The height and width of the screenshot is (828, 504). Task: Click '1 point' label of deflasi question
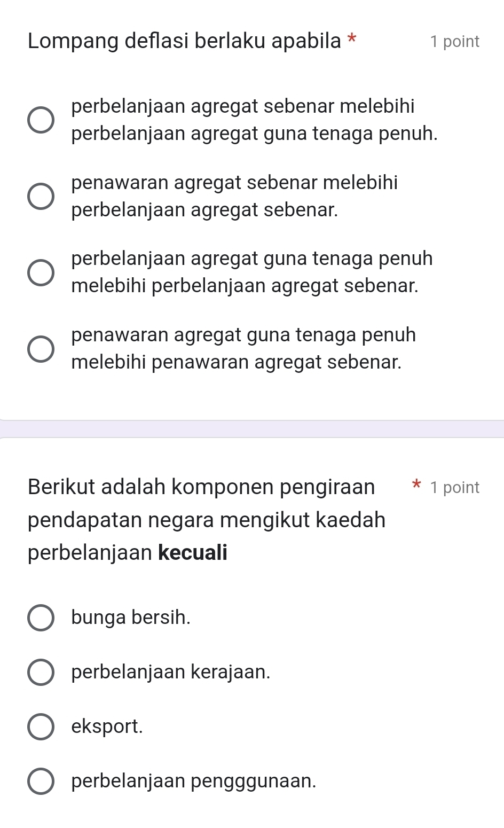tap(454, 42)
